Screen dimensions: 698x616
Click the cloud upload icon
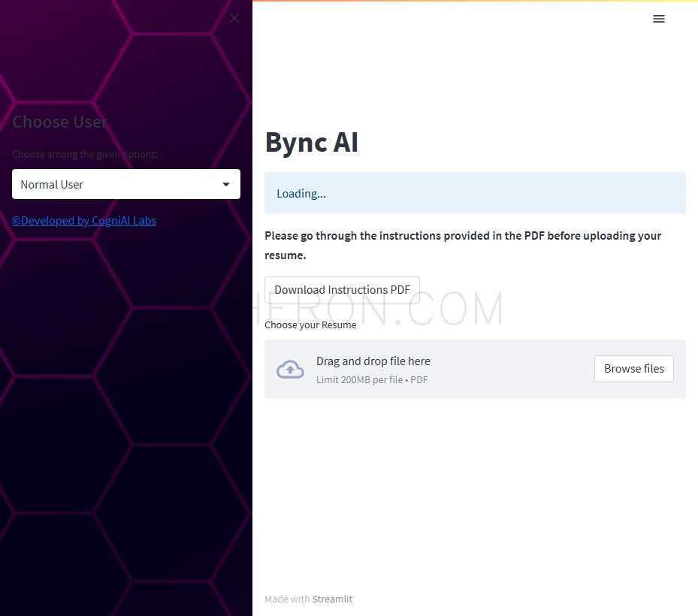click(x=290, y=370)
